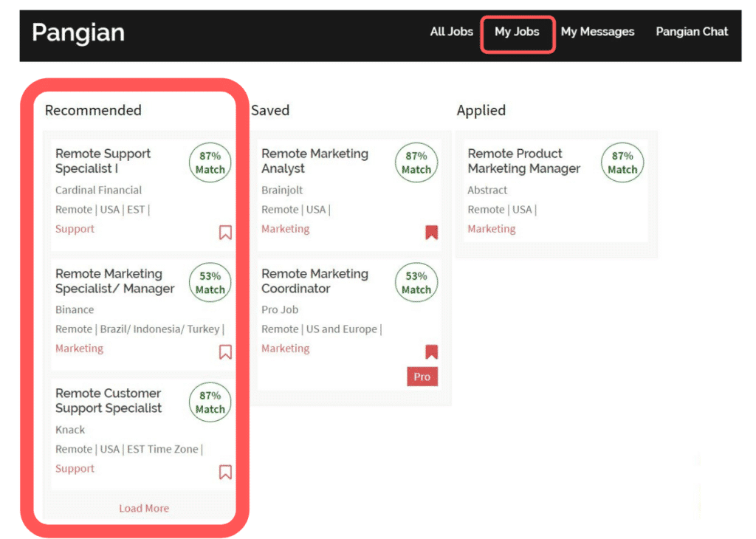Open Remote Customer Support Specialist title
Image resolution: width=756 pixels, height=539 pixels.
coord(109,401)
